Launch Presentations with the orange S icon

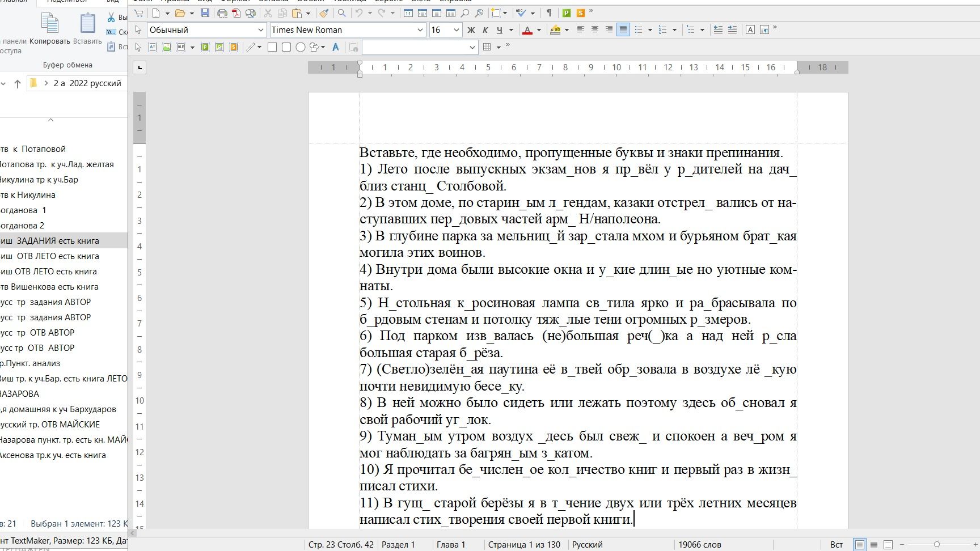(580, 13)
